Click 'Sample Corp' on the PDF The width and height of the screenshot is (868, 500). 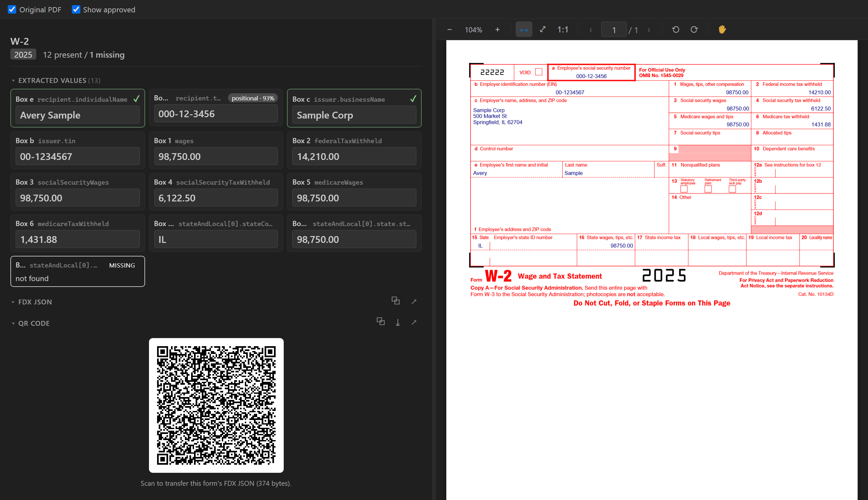coord(489,110)
